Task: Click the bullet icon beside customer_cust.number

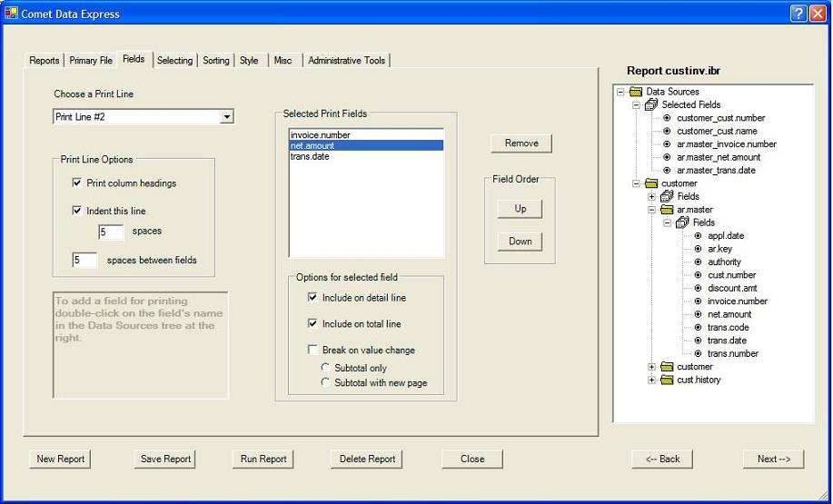Action: pos(668,118)
